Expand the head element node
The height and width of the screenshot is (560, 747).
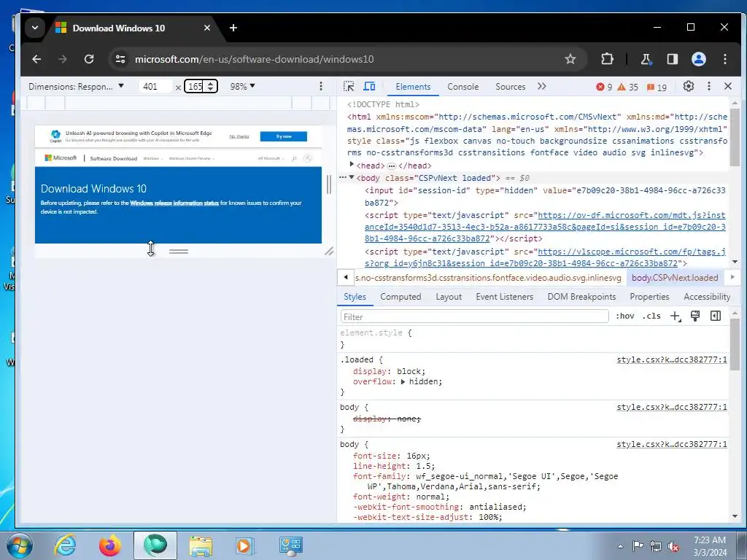[352, 165]
